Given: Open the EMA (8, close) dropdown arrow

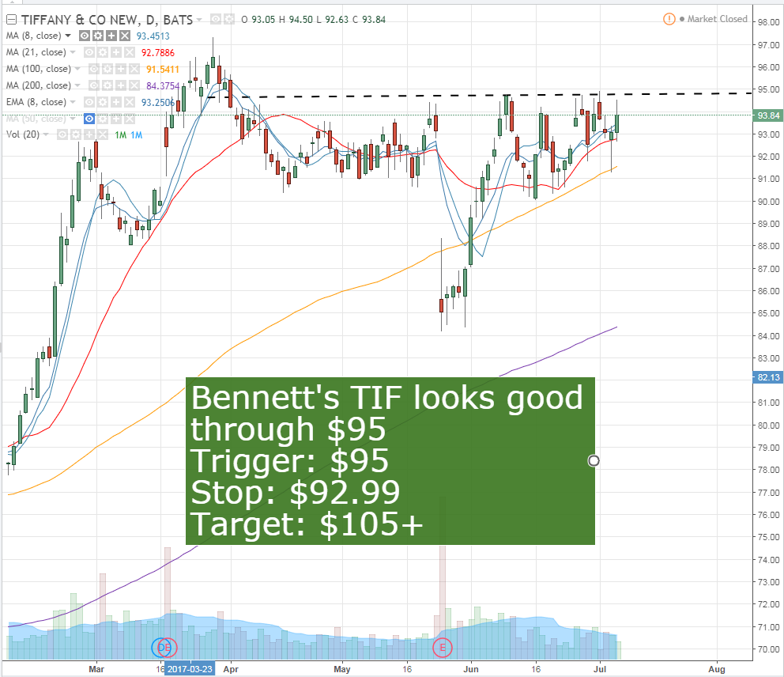Looking at the screenshot, I should coord(73,102).
